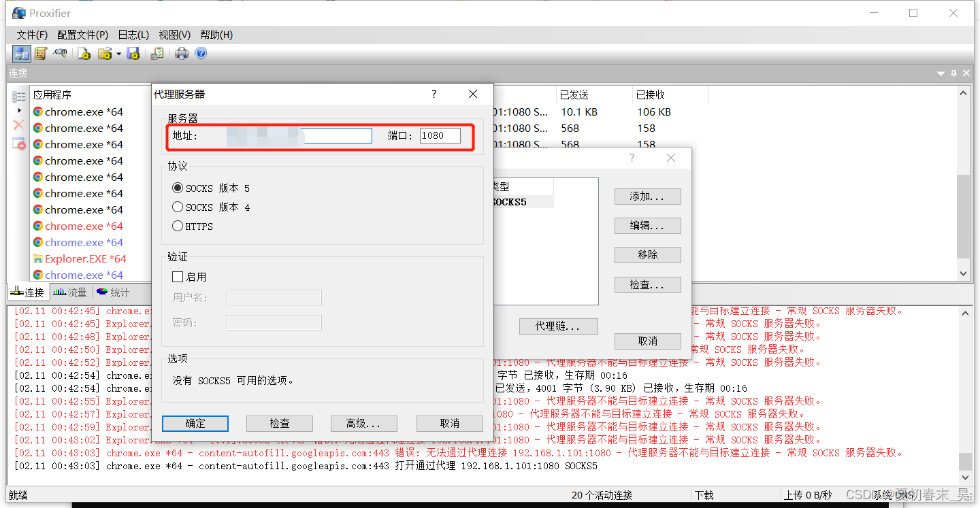Image resolution: width=980 pixels, height=508 pixels.
Task: Select the HTTPS protocol option
Action: [193, 226]
